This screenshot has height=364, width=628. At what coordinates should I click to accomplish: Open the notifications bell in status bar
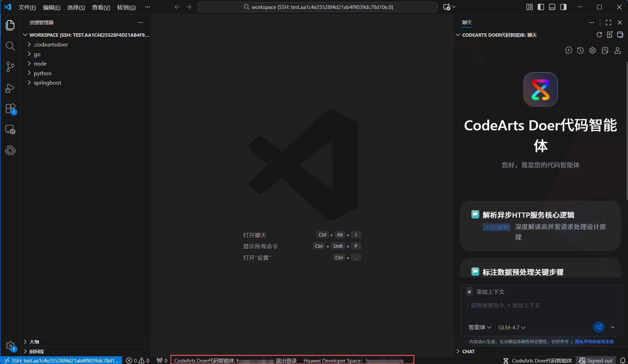[623, 361]
